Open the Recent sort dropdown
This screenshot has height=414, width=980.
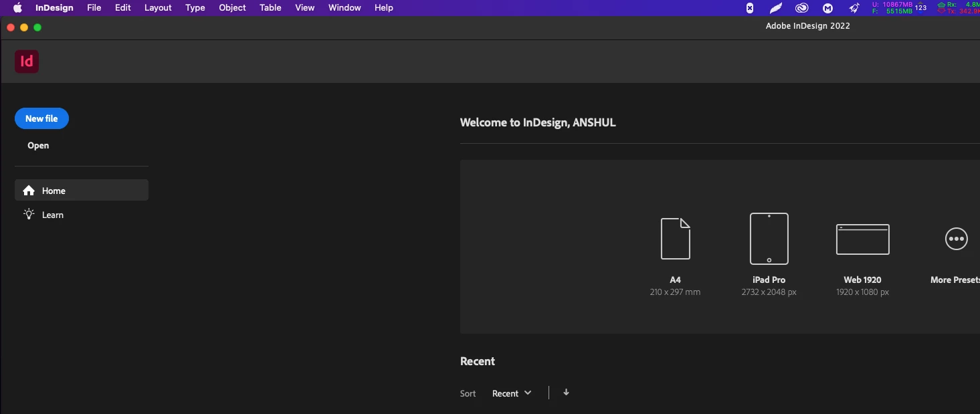(x=512, y=393)
